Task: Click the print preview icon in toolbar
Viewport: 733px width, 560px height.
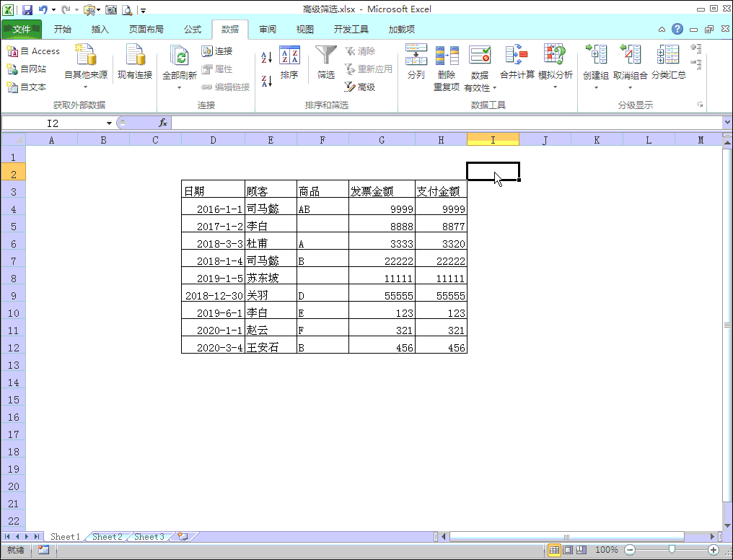Action: pos(127,9)
